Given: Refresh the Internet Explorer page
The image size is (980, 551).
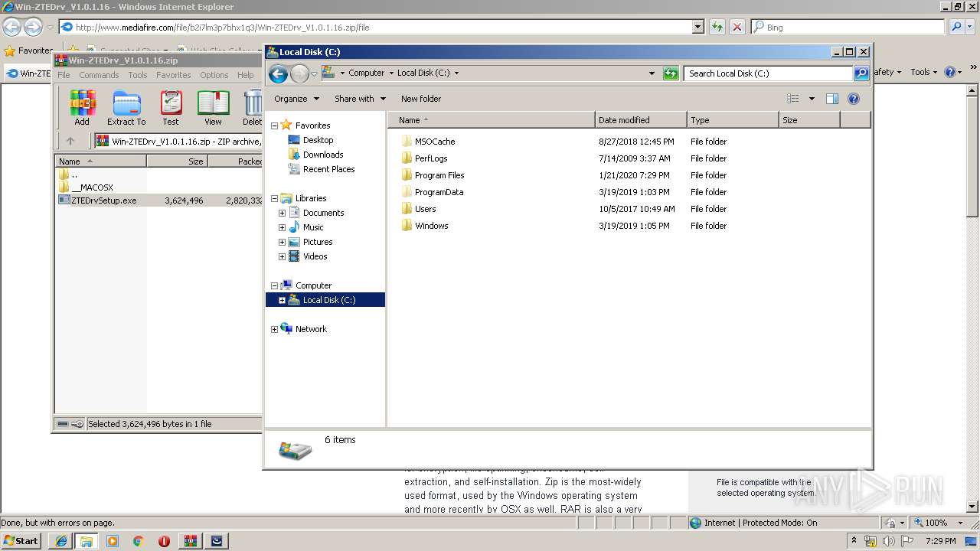Looking at the screenshot, I should [717, 27].
